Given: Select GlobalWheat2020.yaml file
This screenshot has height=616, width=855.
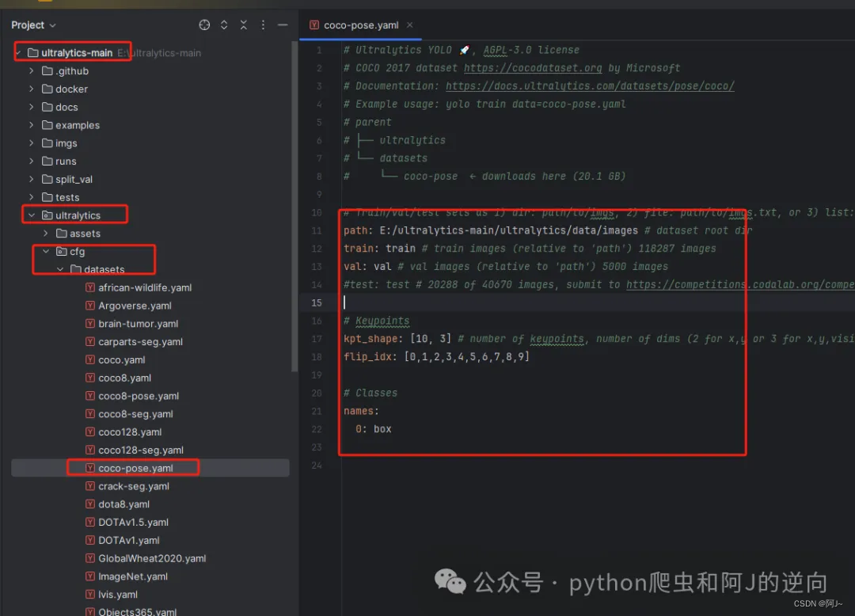Looking at the screenshot, I should pyautogui.click(x=152, y=558).
